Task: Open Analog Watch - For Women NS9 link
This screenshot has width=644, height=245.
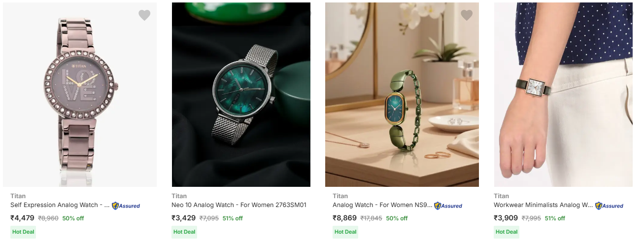Action: [x=382, y=205]
